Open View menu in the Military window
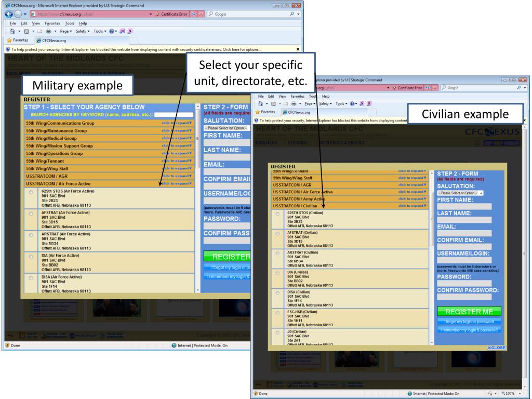 point(36,23)
